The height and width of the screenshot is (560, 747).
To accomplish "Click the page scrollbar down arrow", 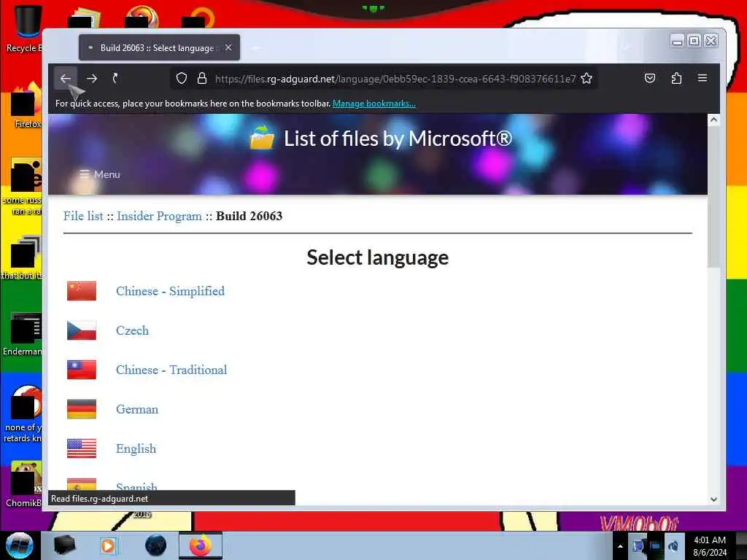I will tap(713, 499).
